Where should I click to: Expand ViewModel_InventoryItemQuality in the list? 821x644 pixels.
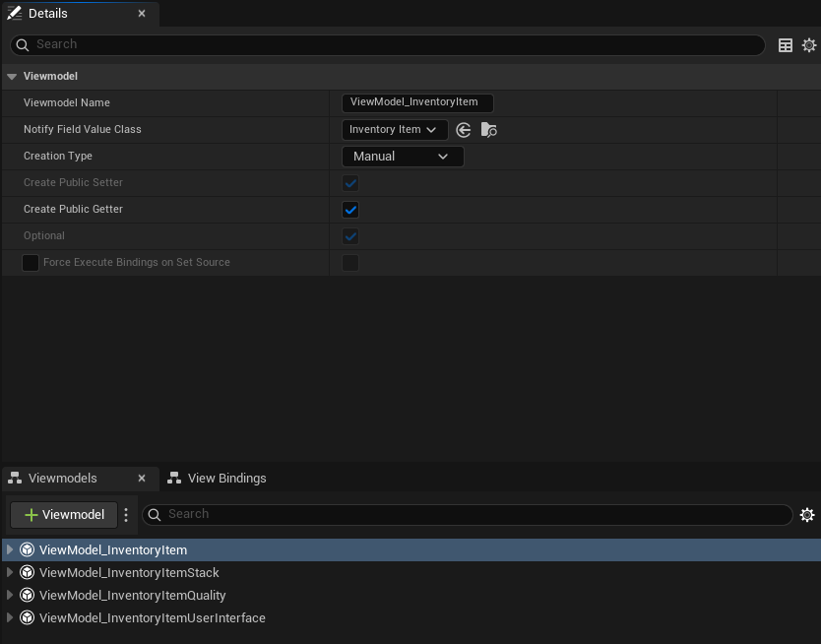click(9, 595)
